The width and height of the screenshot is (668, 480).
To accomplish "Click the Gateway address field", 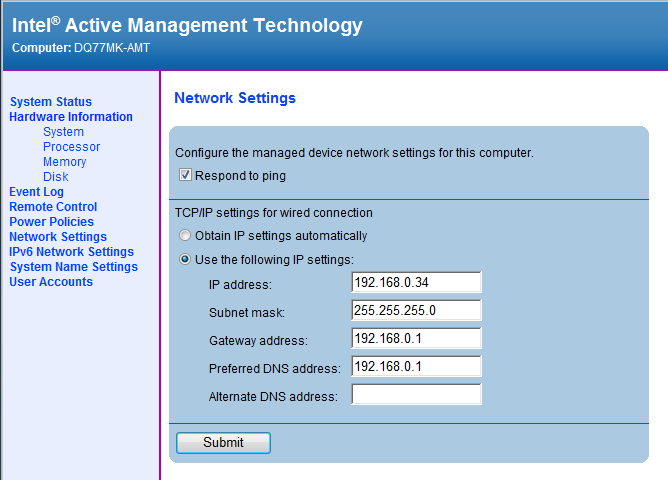I will (x=417, y=339).
